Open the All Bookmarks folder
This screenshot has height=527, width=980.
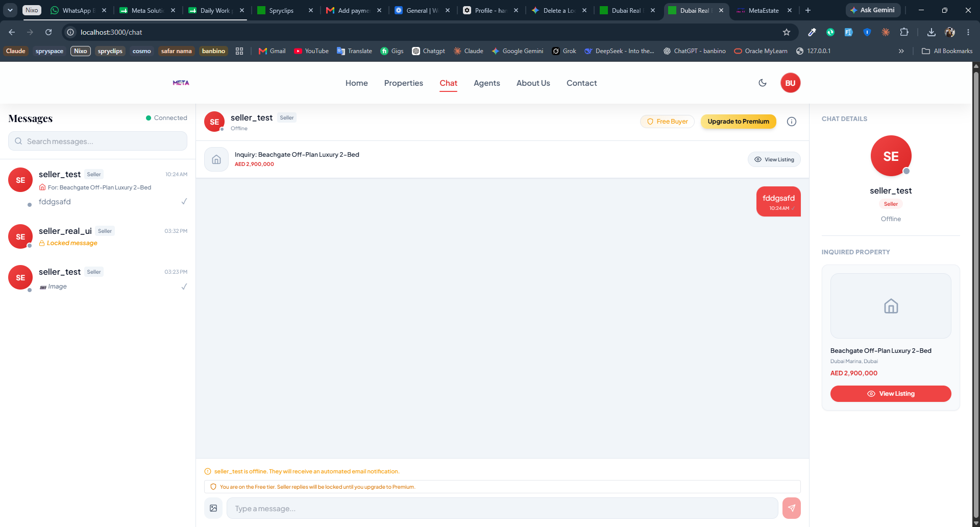(x=947, y=51)
